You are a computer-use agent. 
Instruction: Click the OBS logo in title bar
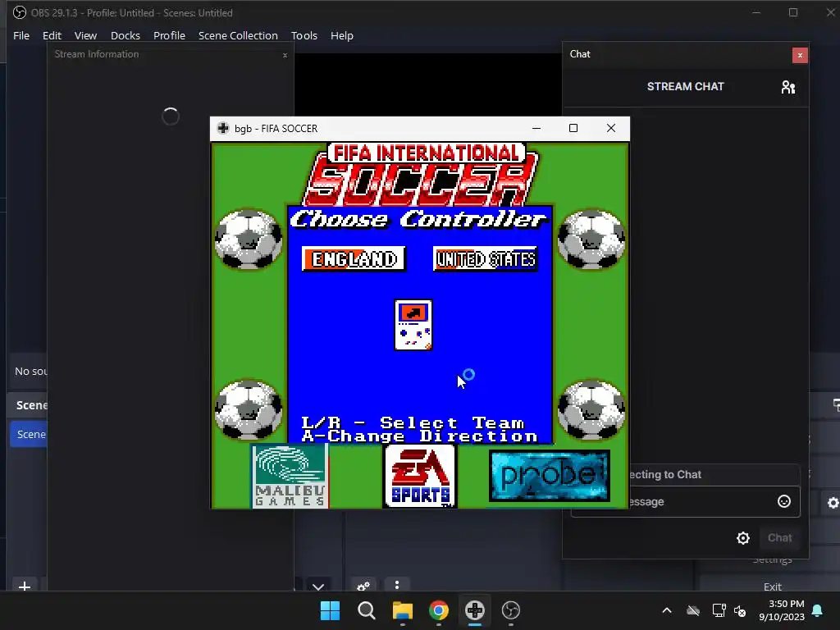[x=20, y=12]
